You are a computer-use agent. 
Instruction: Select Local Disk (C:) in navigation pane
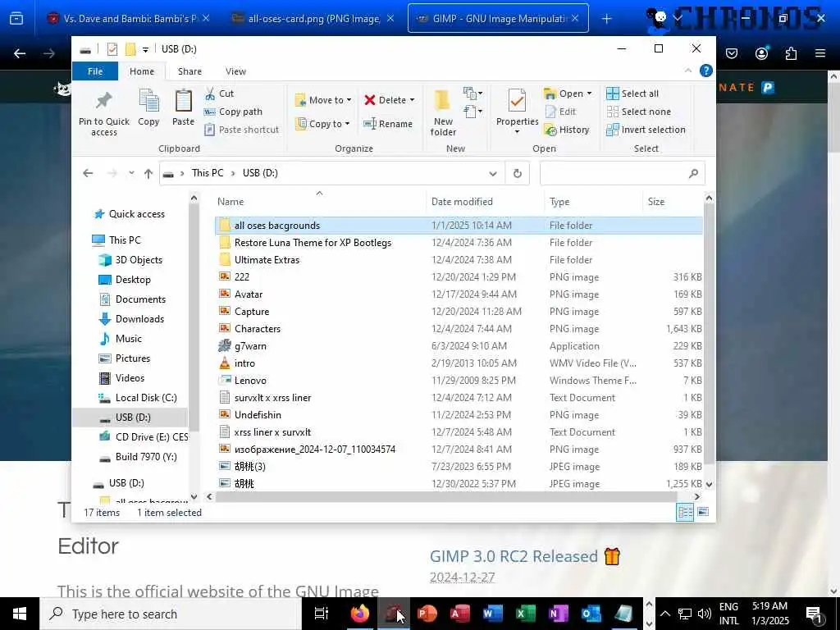click(146, 398)
